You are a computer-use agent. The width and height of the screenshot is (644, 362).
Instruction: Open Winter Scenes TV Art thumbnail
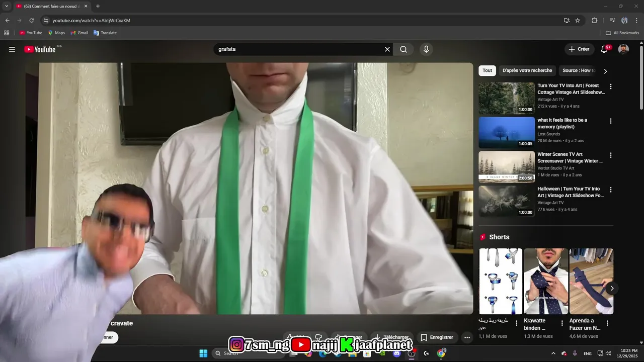coord(507,167)
